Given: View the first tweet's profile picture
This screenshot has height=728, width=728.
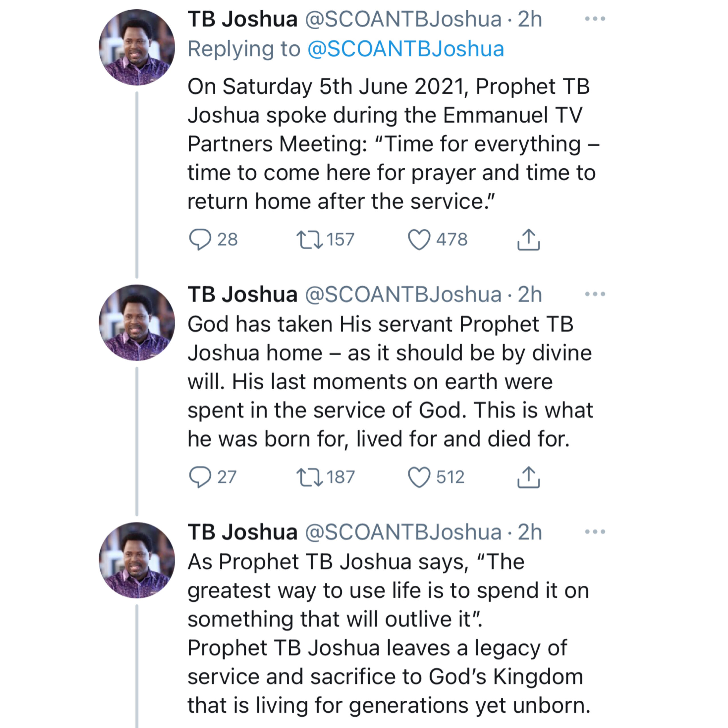Looking at the screenshot, I should tap(137, 47).
